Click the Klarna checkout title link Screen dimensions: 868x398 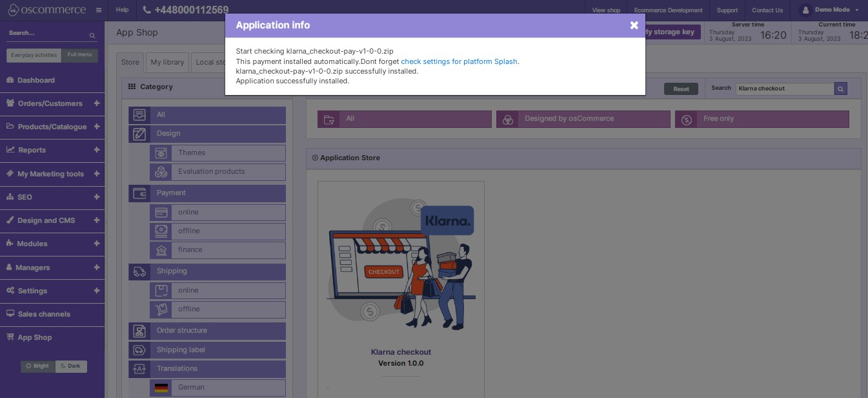[x=401, y=352]
